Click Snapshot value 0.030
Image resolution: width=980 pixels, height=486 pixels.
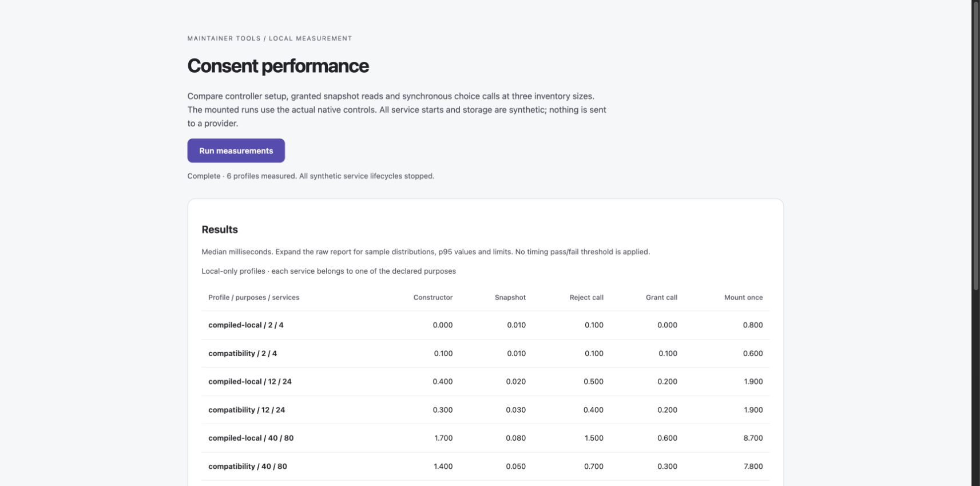516,410
